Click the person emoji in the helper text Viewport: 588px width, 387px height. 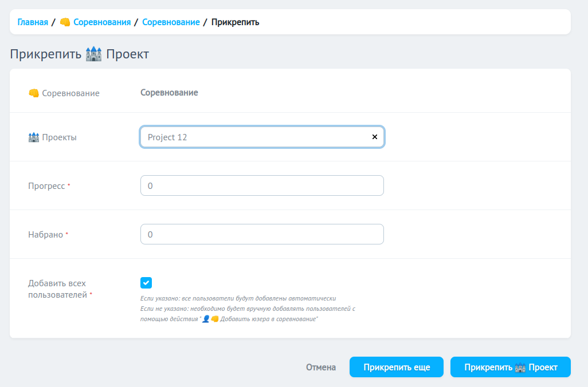[x=205, y=319]
